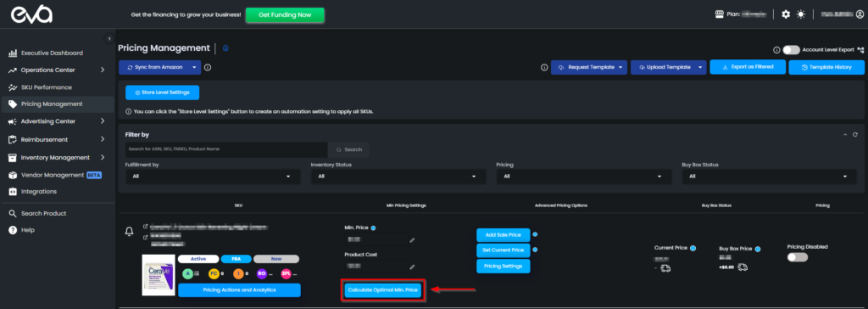Click delivery truck icon under Current Price
This screenshot has height=309, width=868.
click(x=666, y=268)
